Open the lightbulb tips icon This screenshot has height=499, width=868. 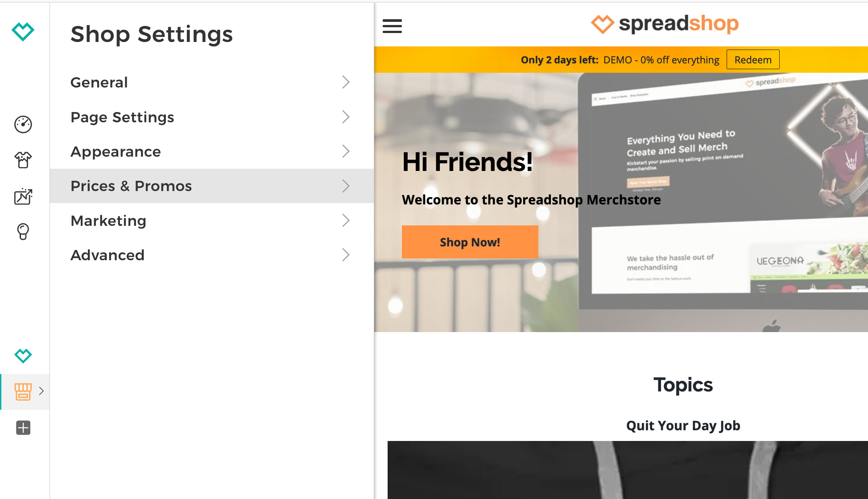point(23,232)
